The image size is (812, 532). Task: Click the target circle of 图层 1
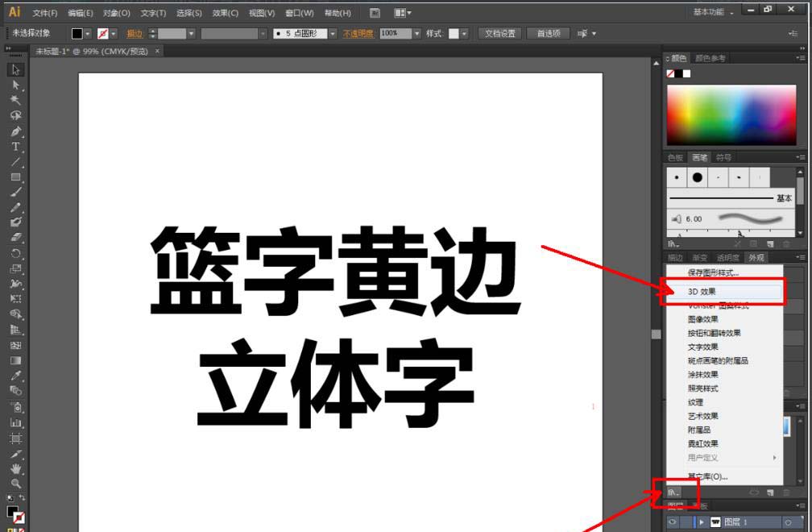click(x=788, y=522)
